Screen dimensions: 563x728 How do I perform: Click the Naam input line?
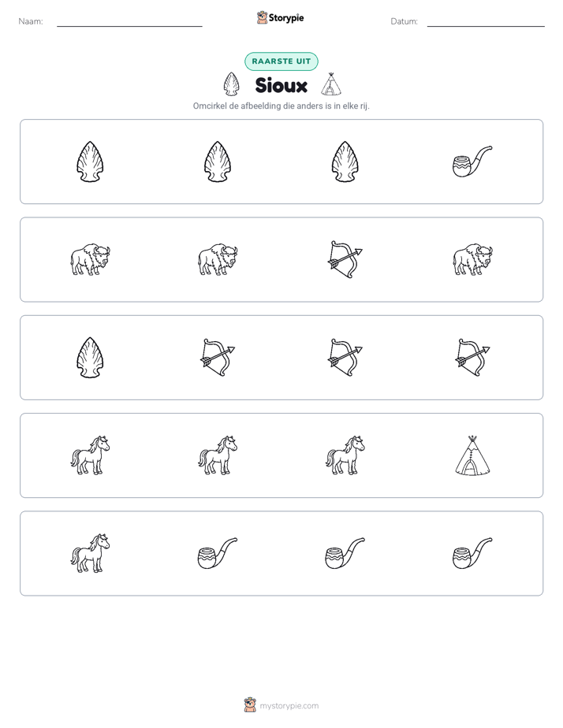129,24
